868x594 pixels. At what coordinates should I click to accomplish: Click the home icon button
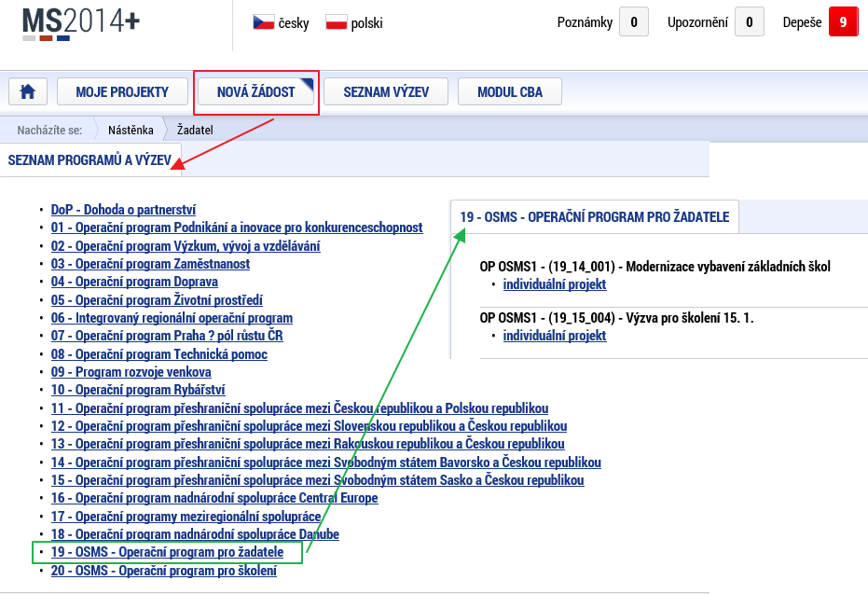(28, 92)
